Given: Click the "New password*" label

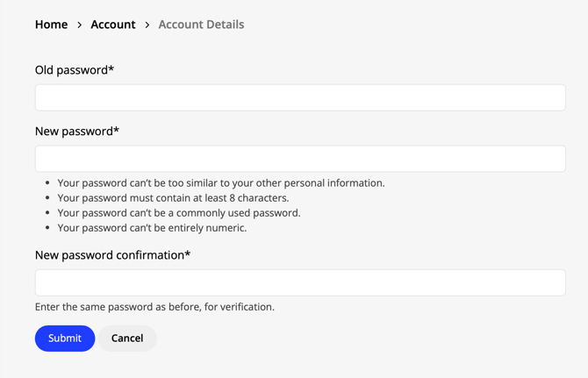Looking at the screenshot, I should coord(77,132).
